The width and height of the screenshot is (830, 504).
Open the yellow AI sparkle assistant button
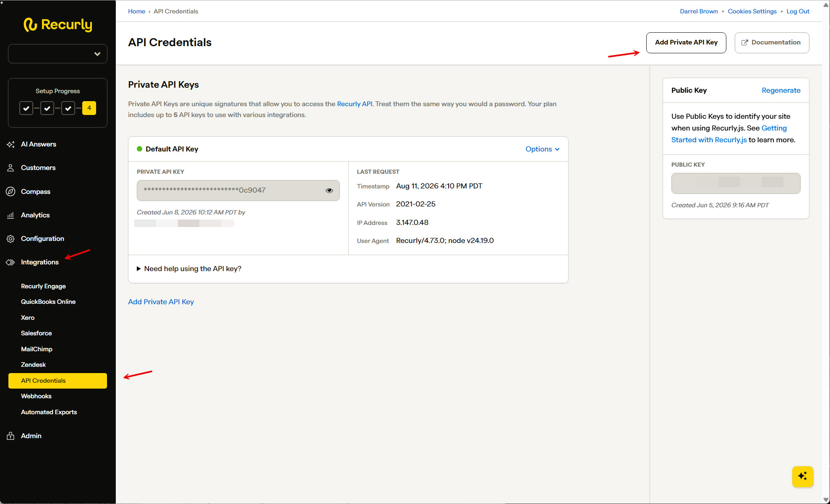tap(802, 476)
